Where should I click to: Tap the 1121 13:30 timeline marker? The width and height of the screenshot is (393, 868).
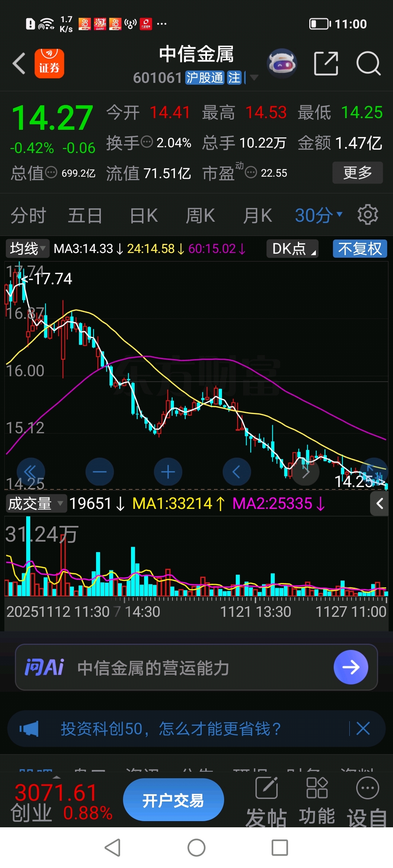(x=255, y=612)
